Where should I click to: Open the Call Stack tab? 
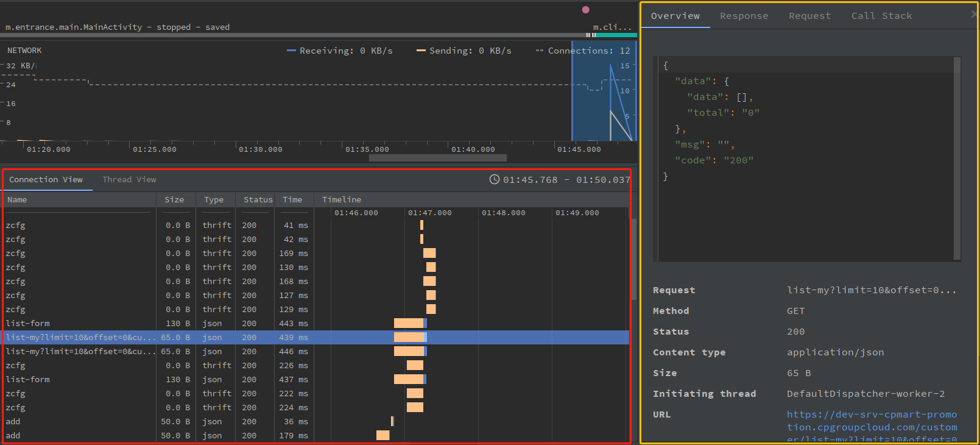tap(881, 16)
